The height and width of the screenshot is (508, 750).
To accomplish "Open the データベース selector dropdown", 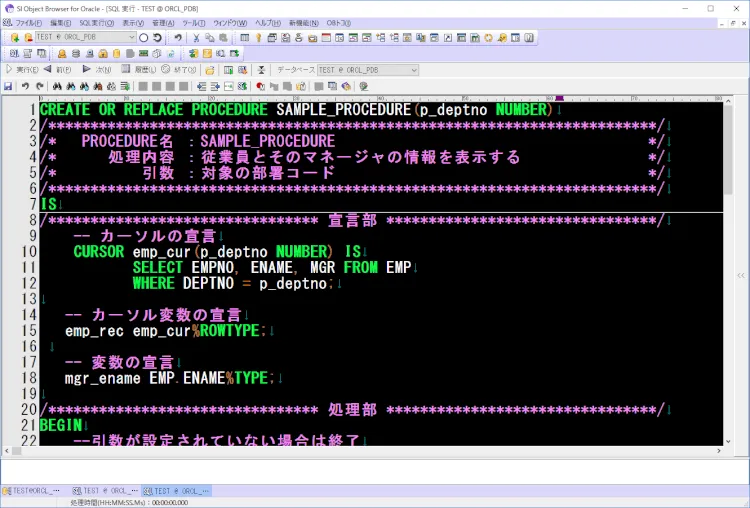I will [414, 70].
